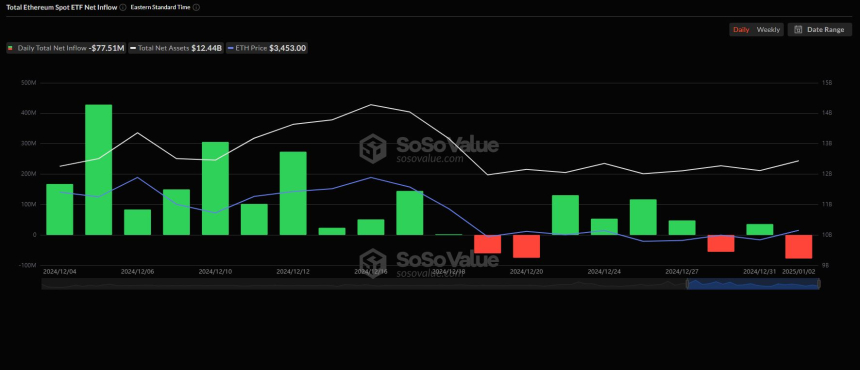Click the highlighted blue range selection area
This screenshot has width=860, height=370.
(x=754, y=284)
